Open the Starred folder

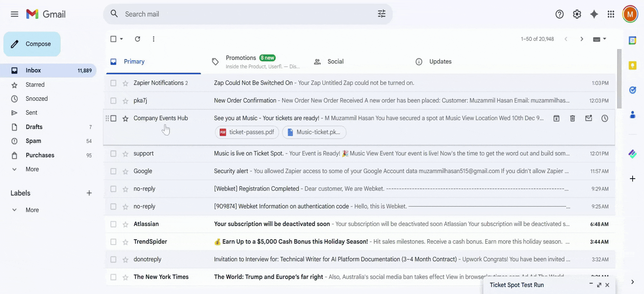pyautogui.click(x=48, y=85)
